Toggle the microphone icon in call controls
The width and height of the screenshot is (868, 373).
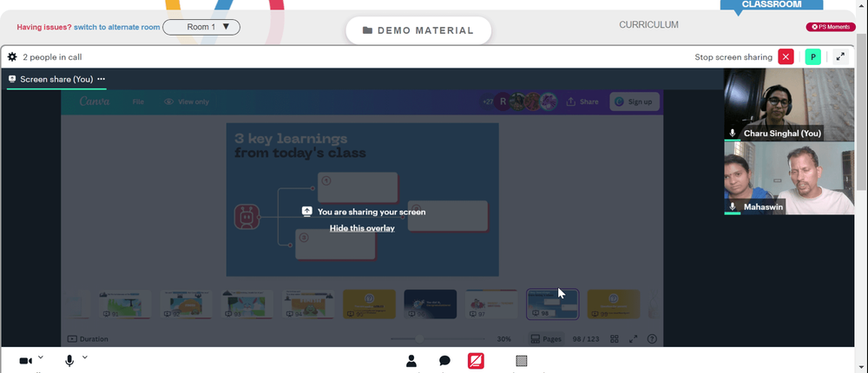click(69, 361)
